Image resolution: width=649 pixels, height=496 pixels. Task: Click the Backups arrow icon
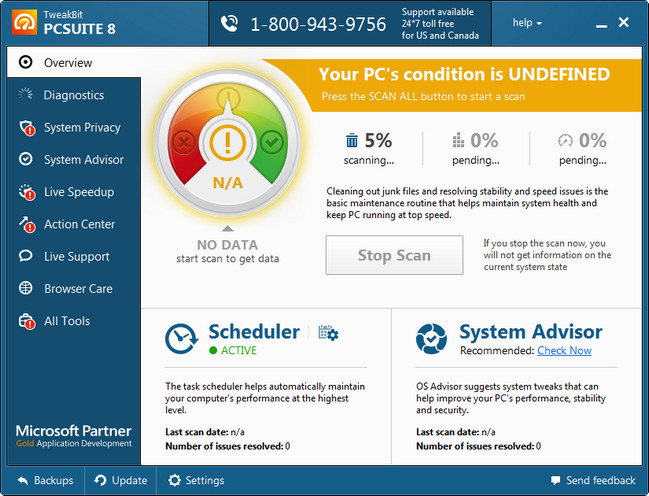tap(23, 480)
